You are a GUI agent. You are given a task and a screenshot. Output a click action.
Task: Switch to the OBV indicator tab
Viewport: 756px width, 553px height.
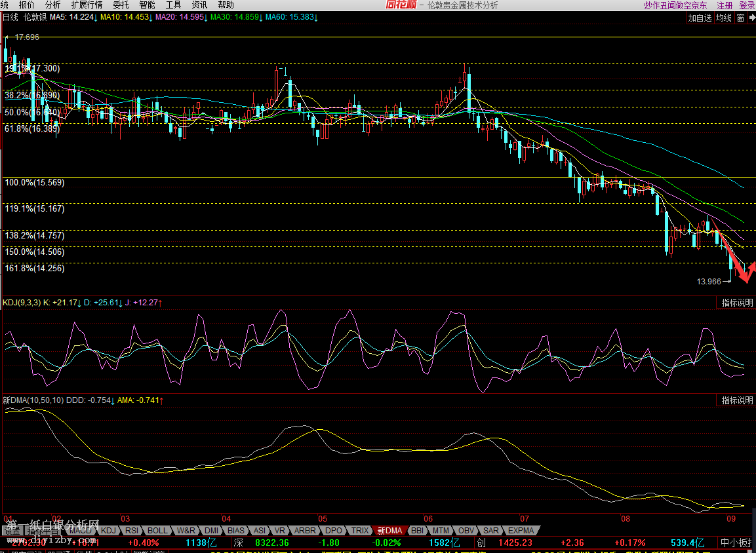point(466,530)
